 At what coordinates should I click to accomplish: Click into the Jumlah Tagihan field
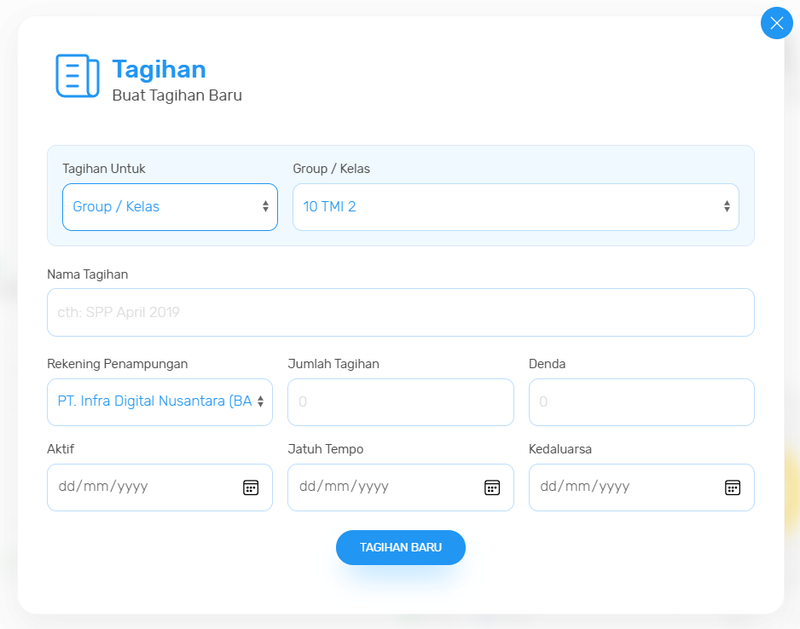point(401,401)
